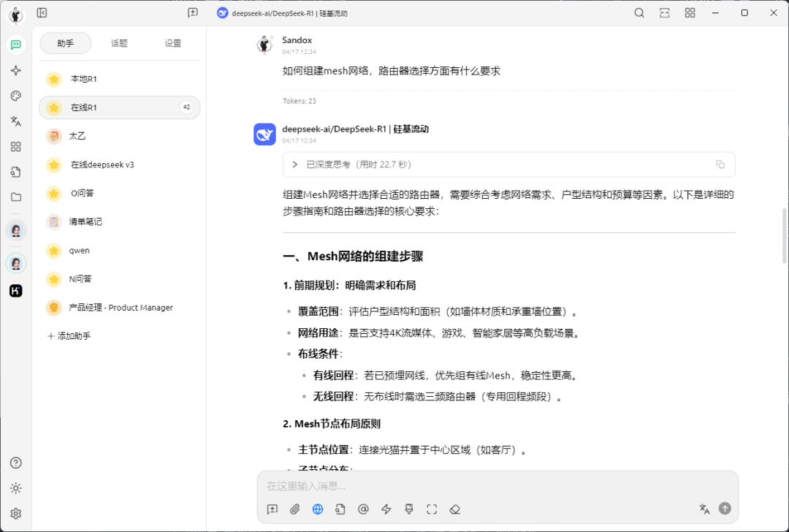The image size is (789, 532).
Task: Select the 清单笔记 assistant
Action: click(x=119, y=221)
